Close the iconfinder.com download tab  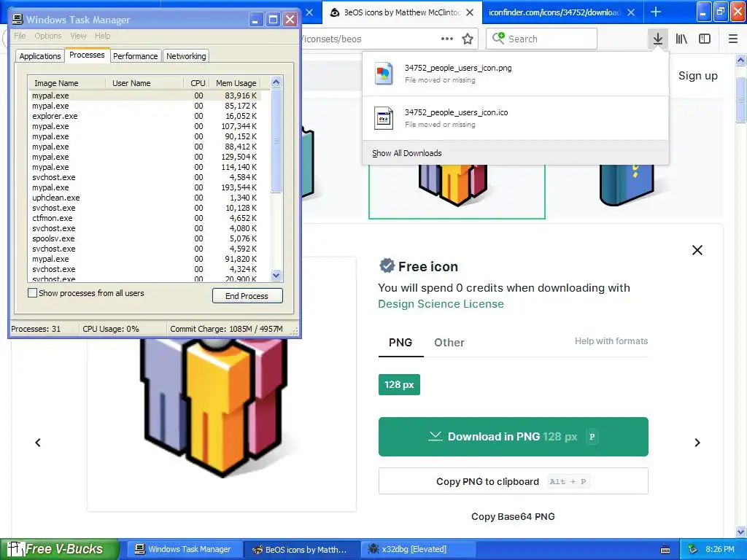tap(631, 12)
